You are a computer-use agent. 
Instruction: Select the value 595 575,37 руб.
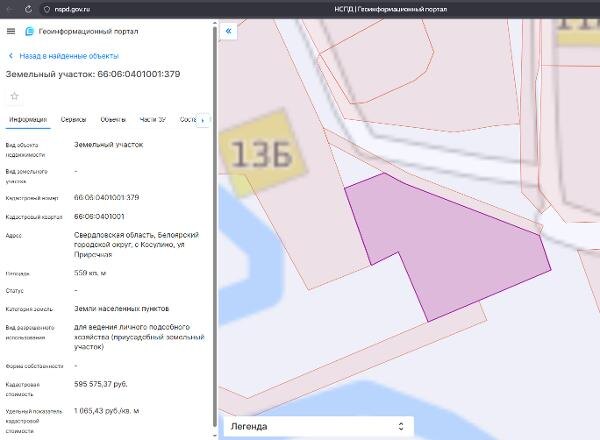pyautogui.click(x=101, y=384)
